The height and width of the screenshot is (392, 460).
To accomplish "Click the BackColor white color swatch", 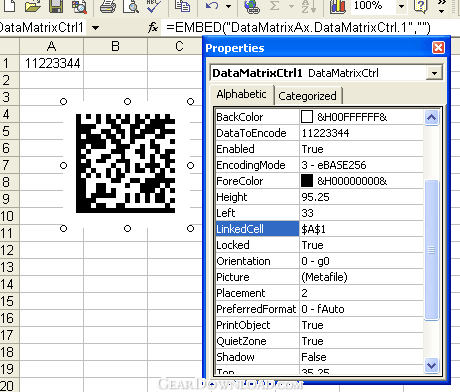I will tap(307, 117).
